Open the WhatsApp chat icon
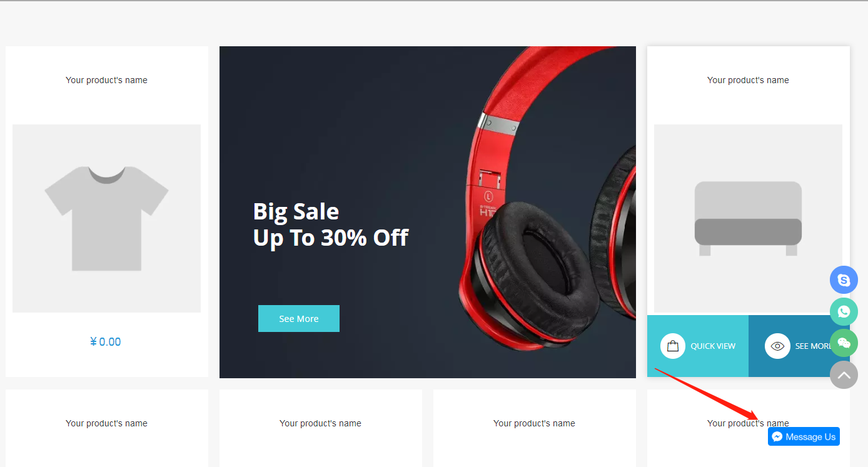 [844, 311]
